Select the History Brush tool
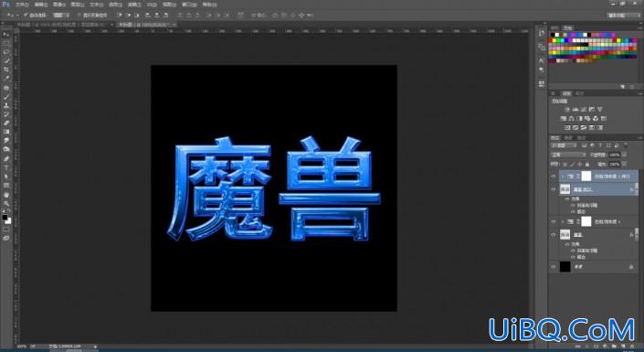 [6, 114]
